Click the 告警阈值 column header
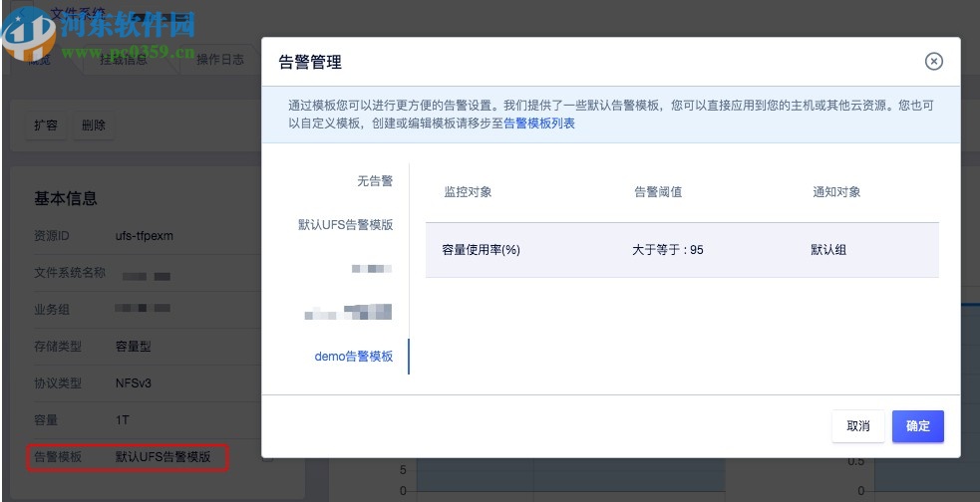This screenshot has width=980, height=502. 658,192
